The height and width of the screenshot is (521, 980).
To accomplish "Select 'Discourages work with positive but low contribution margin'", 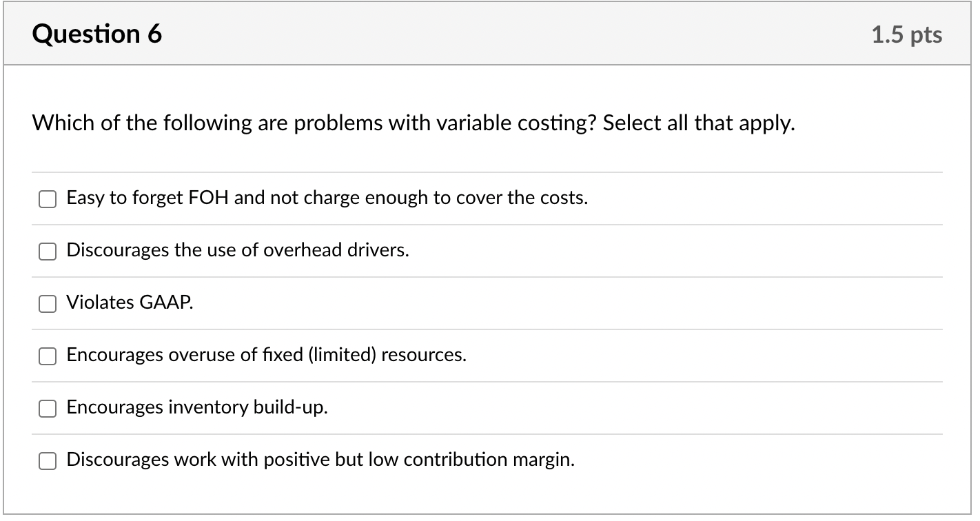I will tap(47, 460).
